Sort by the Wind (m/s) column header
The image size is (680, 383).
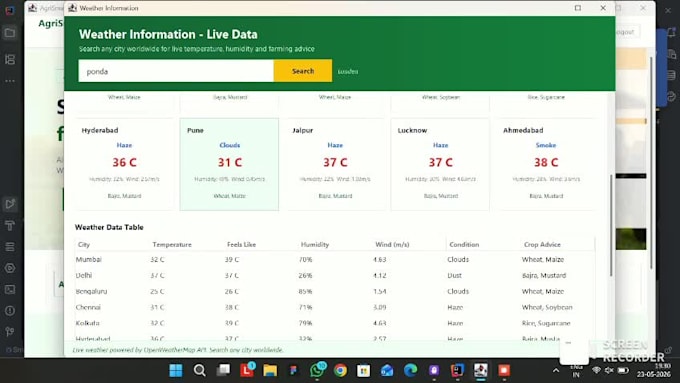click(409, 244)
